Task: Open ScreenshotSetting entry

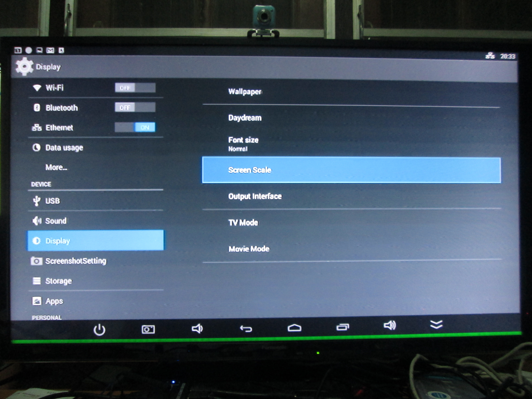Action: coord(95,261)
